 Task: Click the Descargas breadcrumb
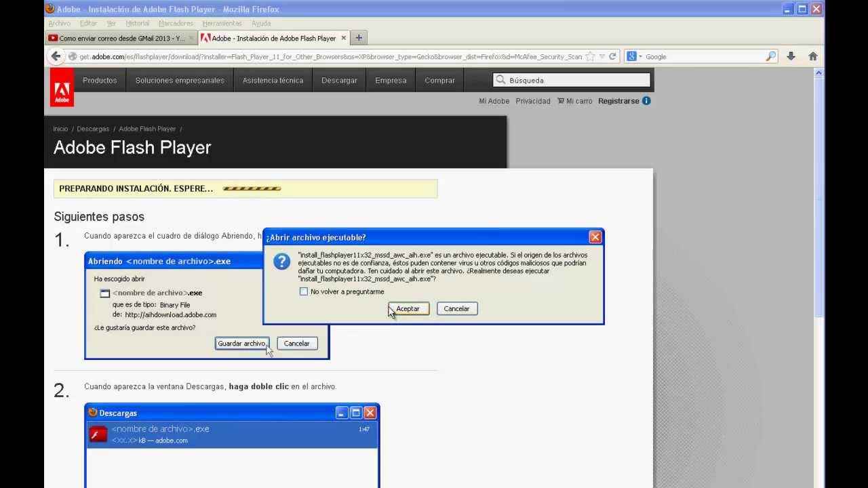(93, 129)
